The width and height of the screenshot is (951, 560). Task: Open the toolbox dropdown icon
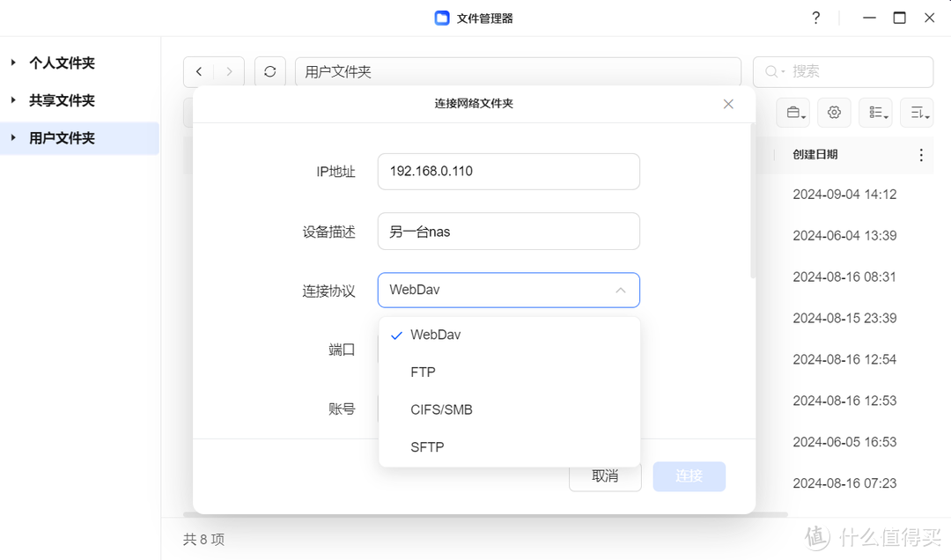tap(792, 113)
